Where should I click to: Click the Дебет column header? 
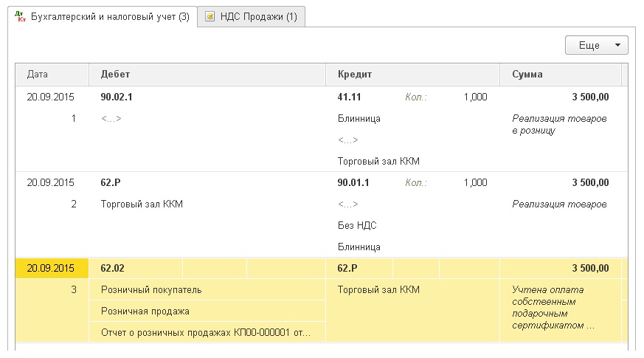[207, 75]
